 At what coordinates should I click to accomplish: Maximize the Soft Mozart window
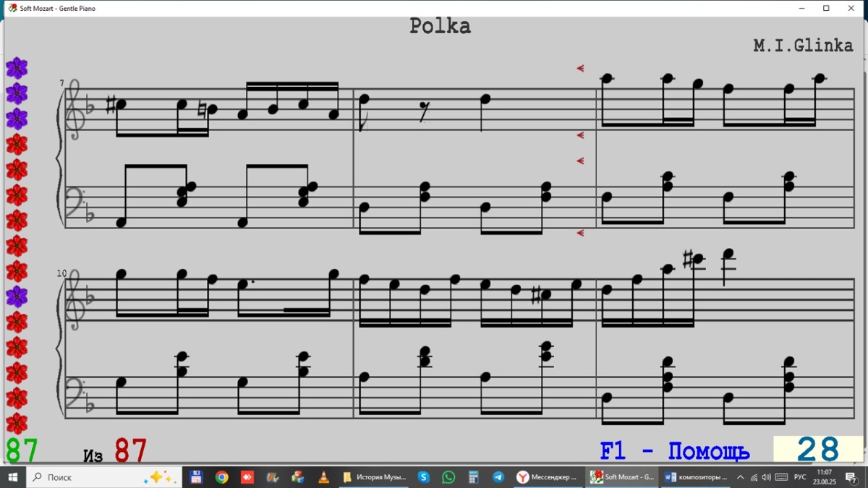pyautogui.click(x=826, y=8)
